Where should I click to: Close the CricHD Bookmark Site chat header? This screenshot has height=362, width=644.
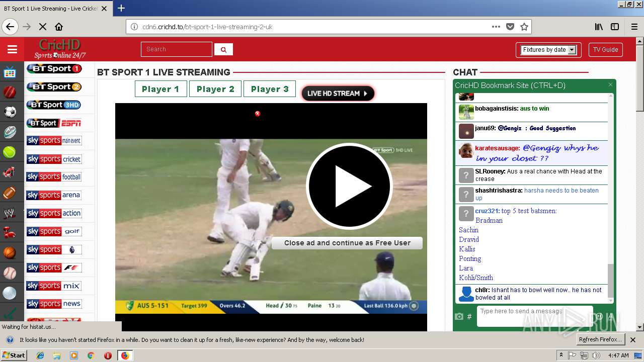point(610,85)
